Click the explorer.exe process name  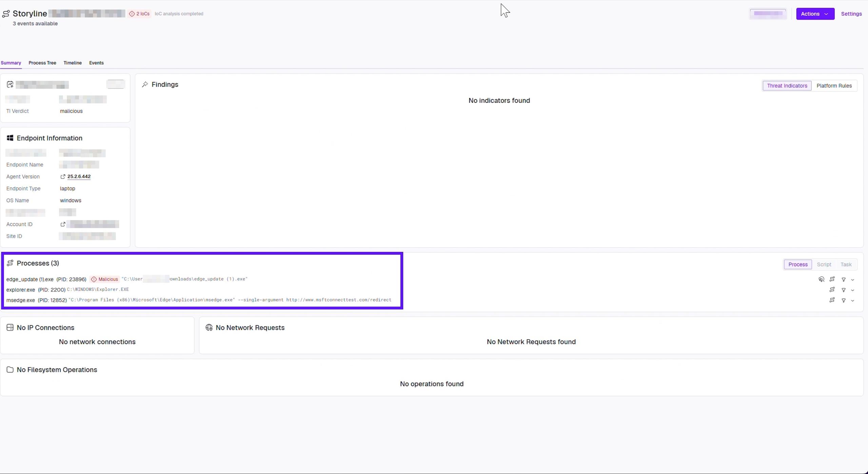(20, 290)
